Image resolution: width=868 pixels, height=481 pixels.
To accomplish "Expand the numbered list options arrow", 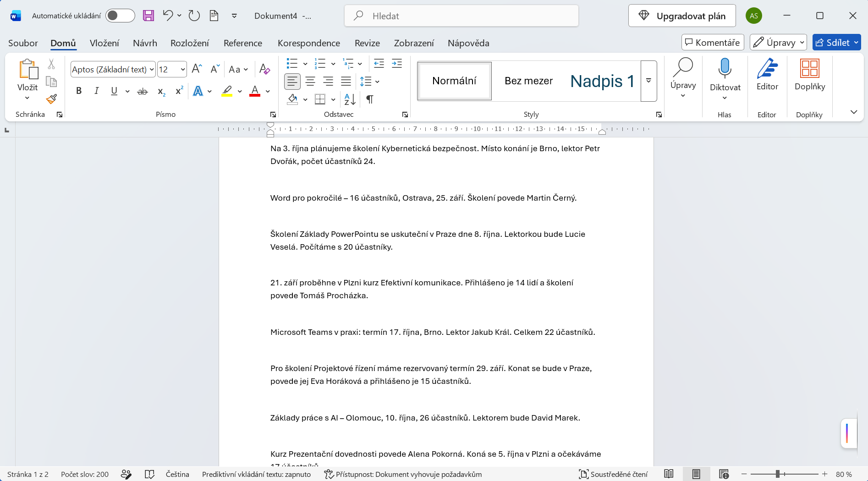I will point(333,64).
